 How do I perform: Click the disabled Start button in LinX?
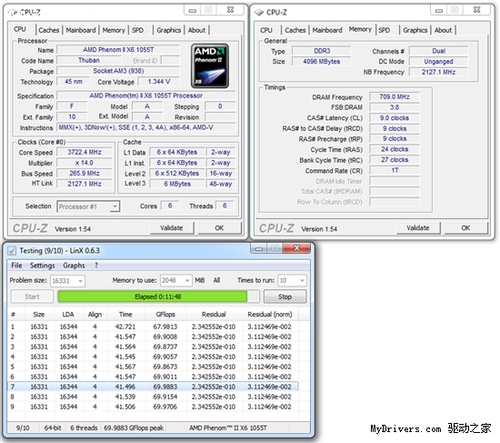click(x=32, y=297)
